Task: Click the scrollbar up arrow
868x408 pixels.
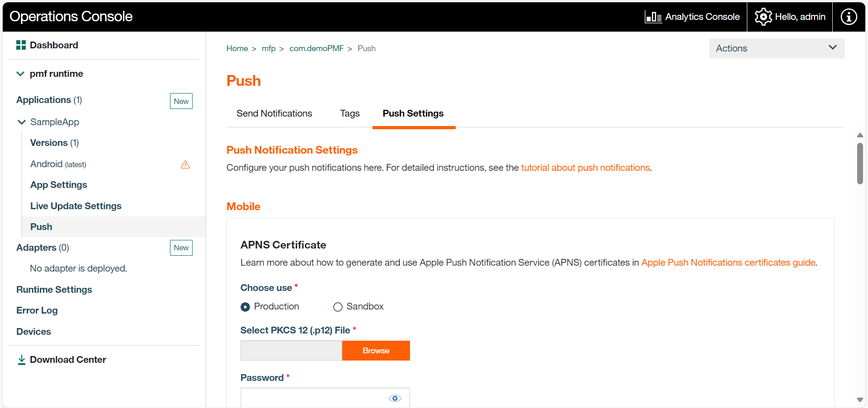Action: coord(860,135)
